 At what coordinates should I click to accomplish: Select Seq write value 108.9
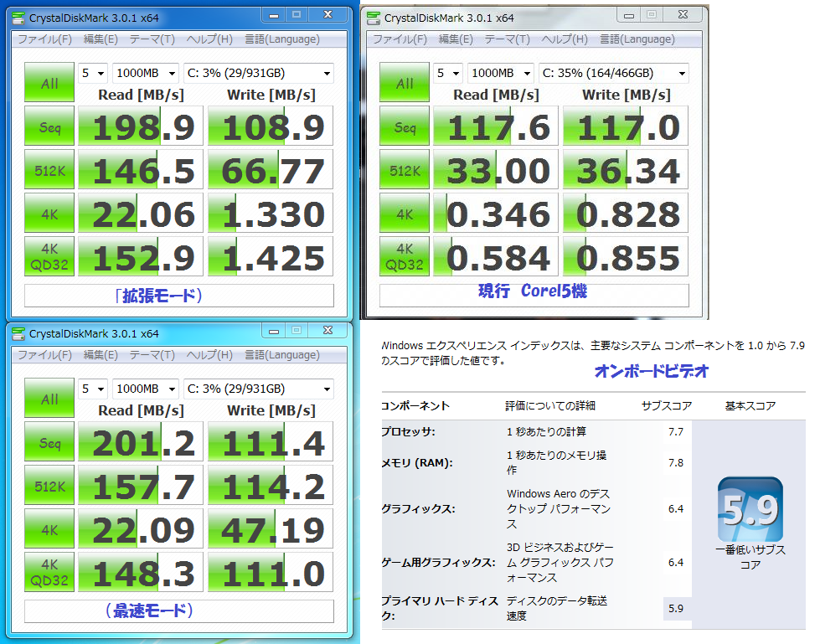pos(271,126)
